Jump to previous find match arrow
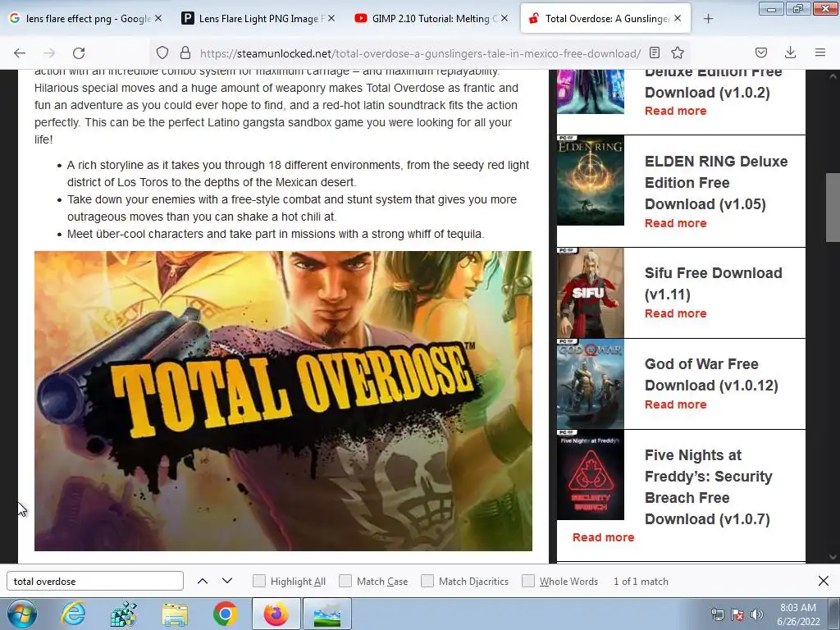 (203, 581)
